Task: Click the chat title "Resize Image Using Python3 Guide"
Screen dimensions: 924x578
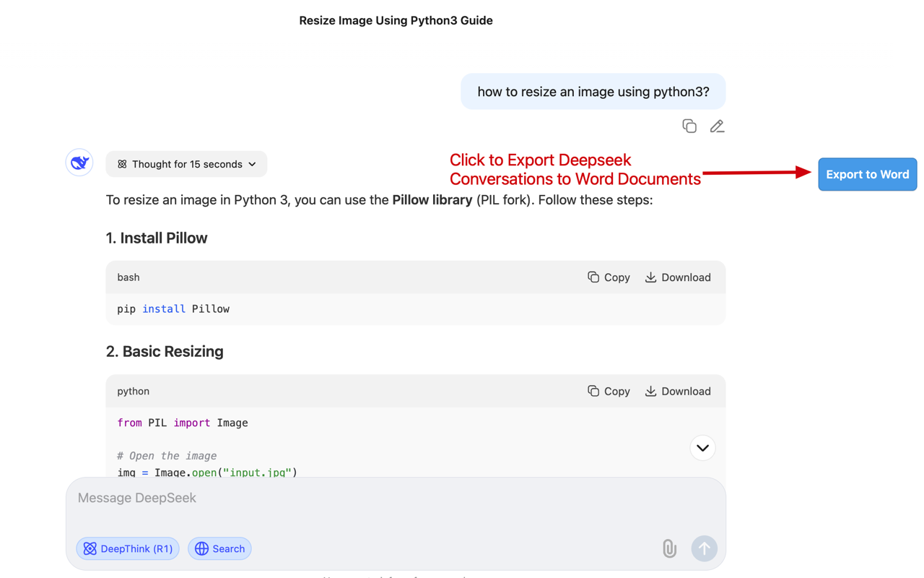Action: tap(396, 21)
